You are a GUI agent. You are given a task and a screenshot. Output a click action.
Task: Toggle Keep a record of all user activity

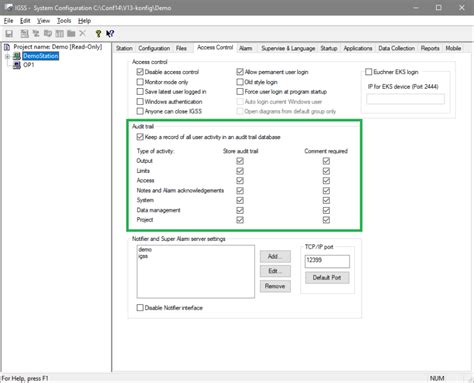(x=140, y=137)
